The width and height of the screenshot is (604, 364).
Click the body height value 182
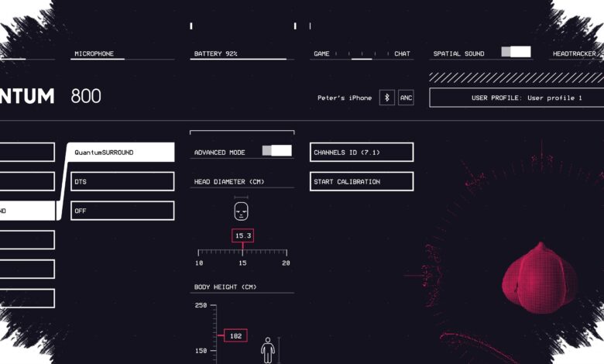[235, 335]
